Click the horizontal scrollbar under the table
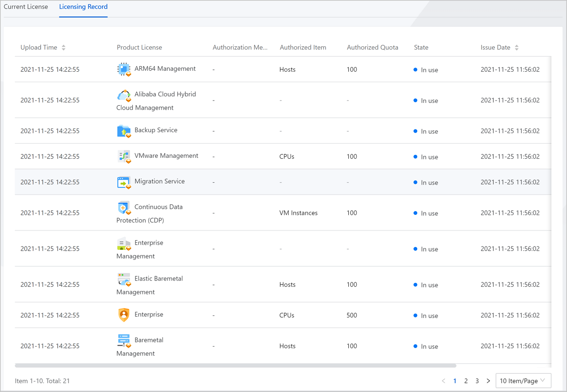The width and height of the screenshot is (567, 392). pyautogui.click(x=235, y=366)
